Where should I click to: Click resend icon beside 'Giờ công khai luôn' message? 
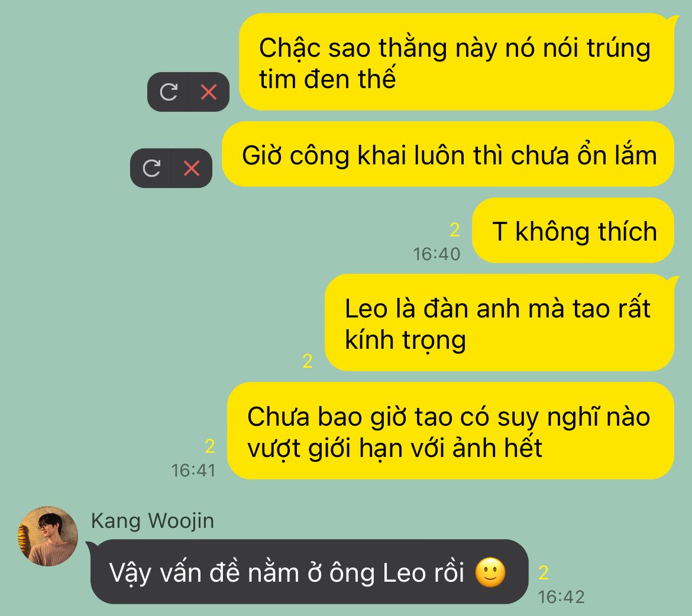pyautogui.click(x=151, y=168)
